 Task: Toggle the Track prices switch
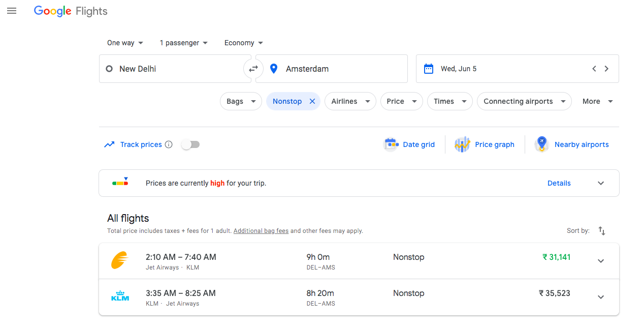pyautogui.click(x=191, y=144)
